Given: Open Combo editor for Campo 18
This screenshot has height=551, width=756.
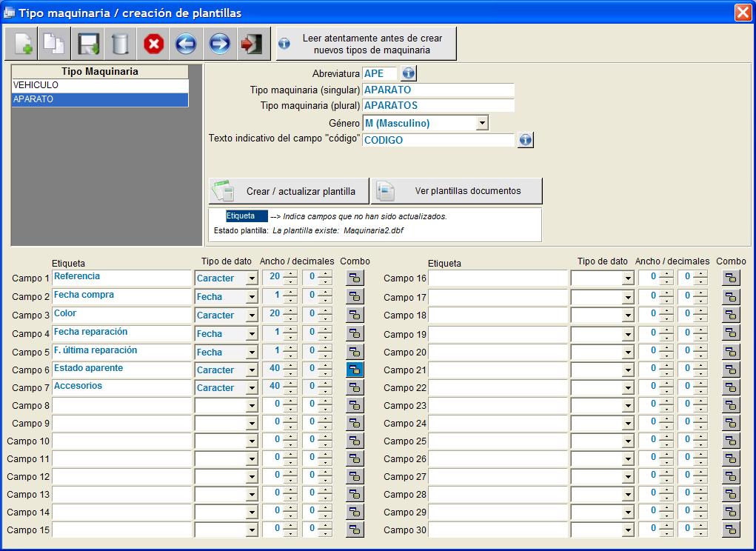Looking at the screenshot, I should [731, 315].
